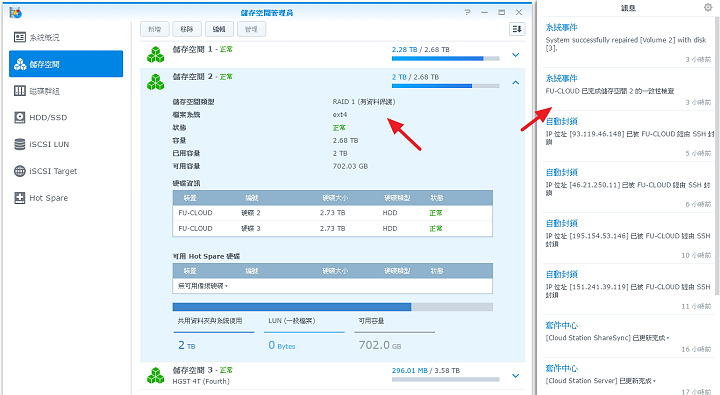Click the 編輯 edit button
Screen dimensions: 720x395
(x=219, y=29)
